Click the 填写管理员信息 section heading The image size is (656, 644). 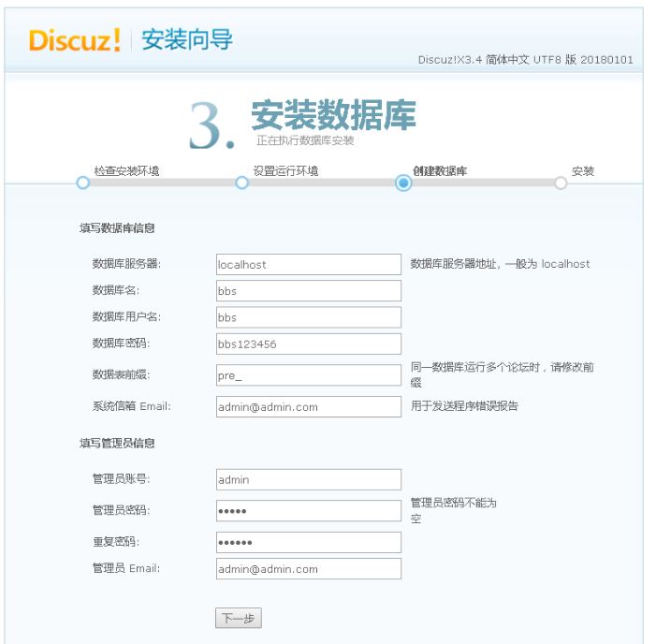click(x=117, y=443)
